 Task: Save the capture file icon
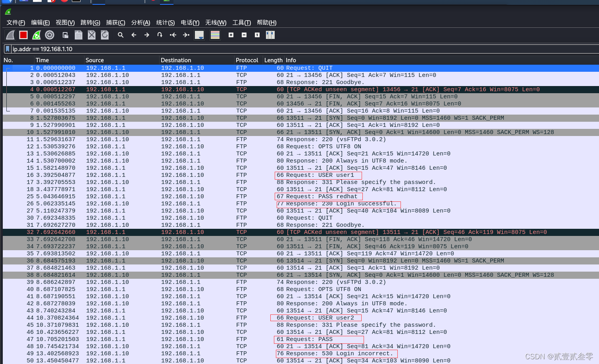[79, 35]
